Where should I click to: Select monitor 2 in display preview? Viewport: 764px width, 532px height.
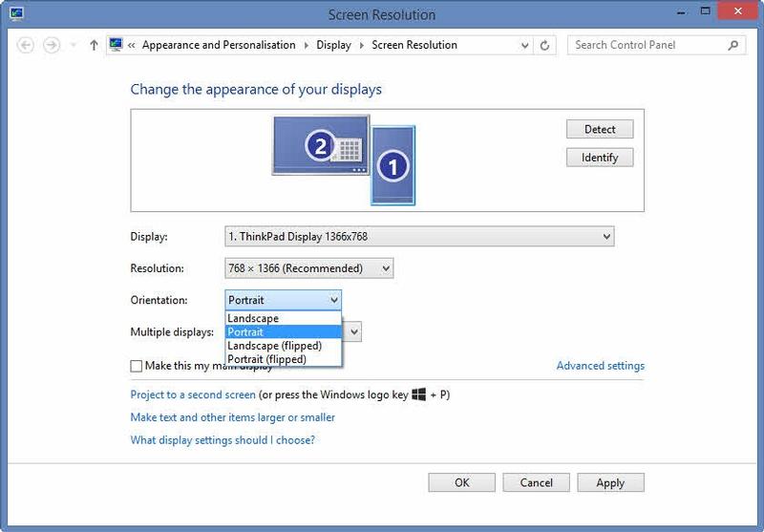click(x=321, y=145)
